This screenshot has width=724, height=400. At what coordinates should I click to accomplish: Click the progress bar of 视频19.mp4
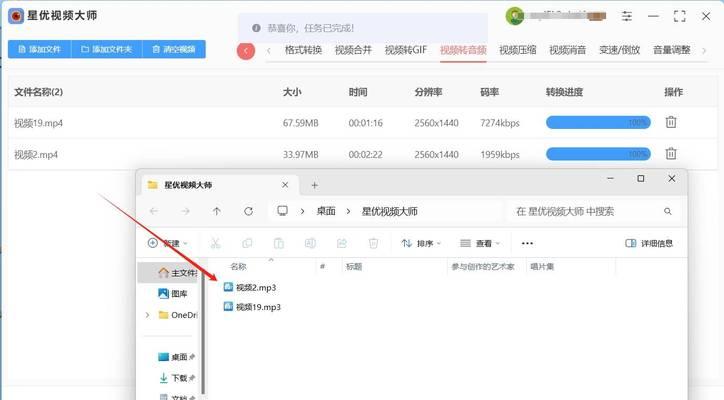[x=598, y=122]
